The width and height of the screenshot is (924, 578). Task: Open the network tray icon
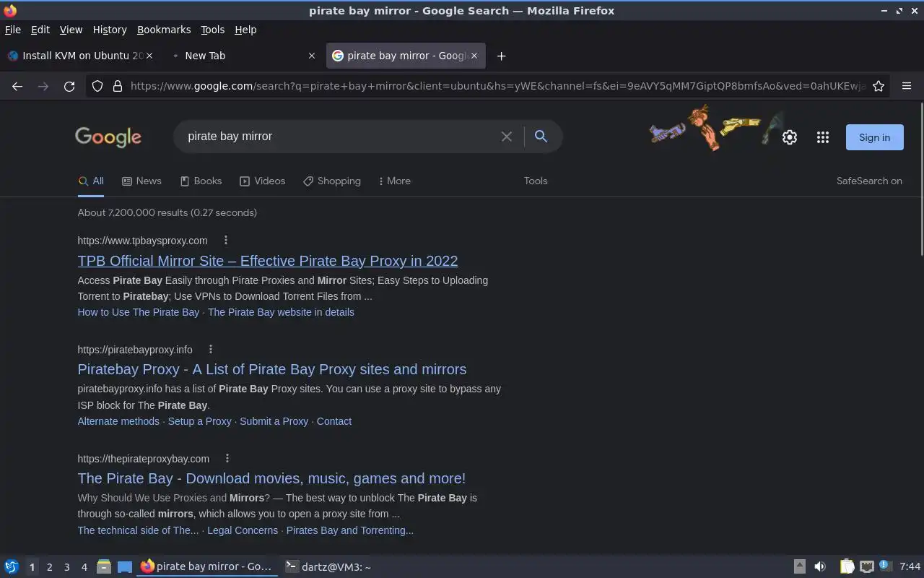(x=867, y=567)
